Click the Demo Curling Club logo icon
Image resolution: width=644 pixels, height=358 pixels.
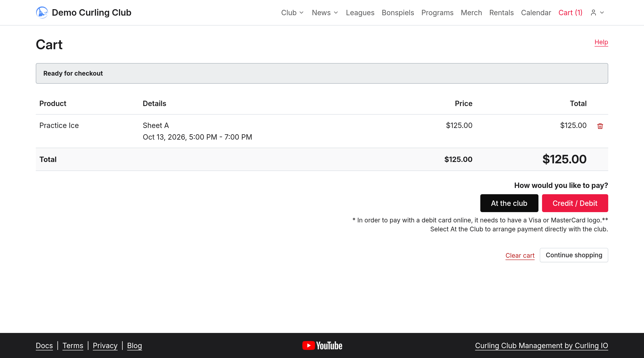pos(42,13)
